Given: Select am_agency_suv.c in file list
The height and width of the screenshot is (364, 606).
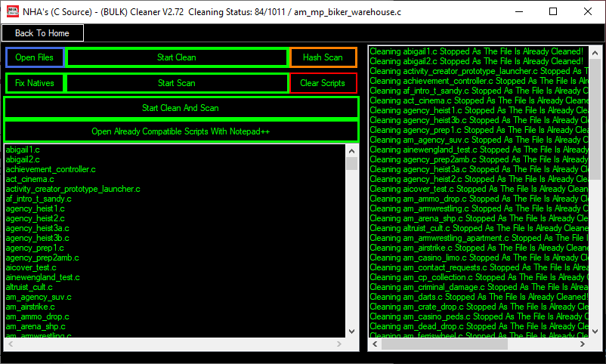Looking at the screenshot, I should pos(39,297).
